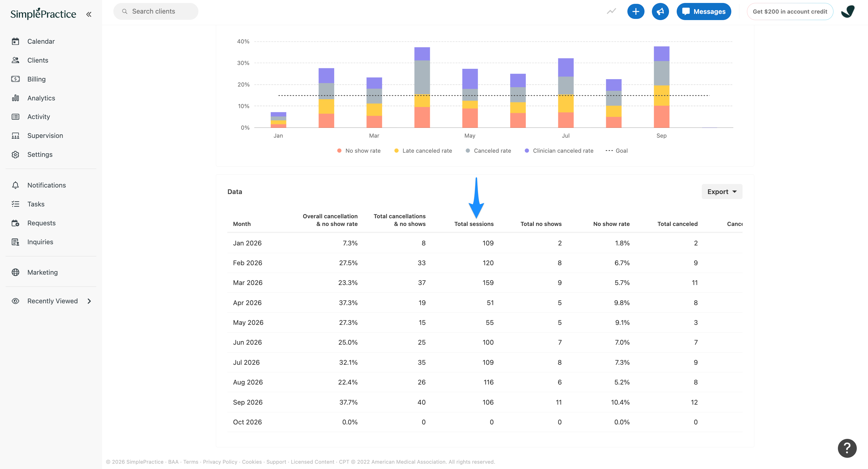Click the Inquiries icon
Screen dimensions: 868x469
[x=15, y=242]
